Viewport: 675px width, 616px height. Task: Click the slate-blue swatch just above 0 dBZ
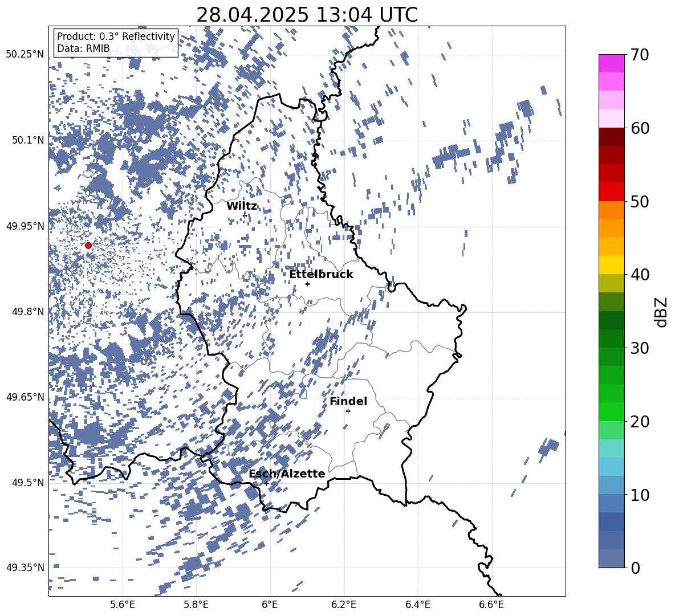pos(612,558)
